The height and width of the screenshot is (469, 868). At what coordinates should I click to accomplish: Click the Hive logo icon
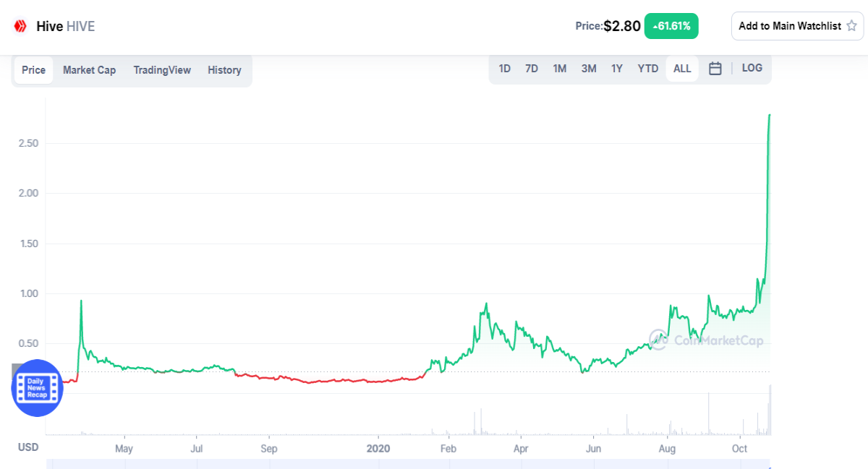pos(20,27)
